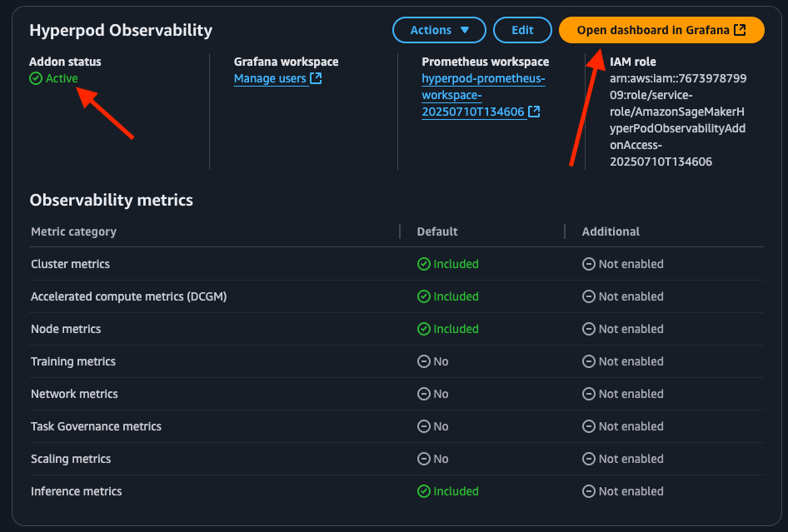
Task: Click the Edit button
Action: tap(522, 30)
